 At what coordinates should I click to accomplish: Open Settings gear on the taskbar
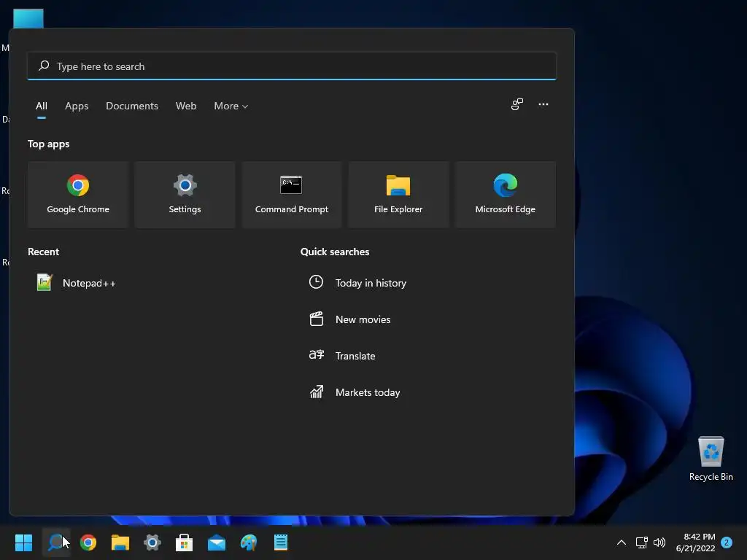click(x=152, y=542)
